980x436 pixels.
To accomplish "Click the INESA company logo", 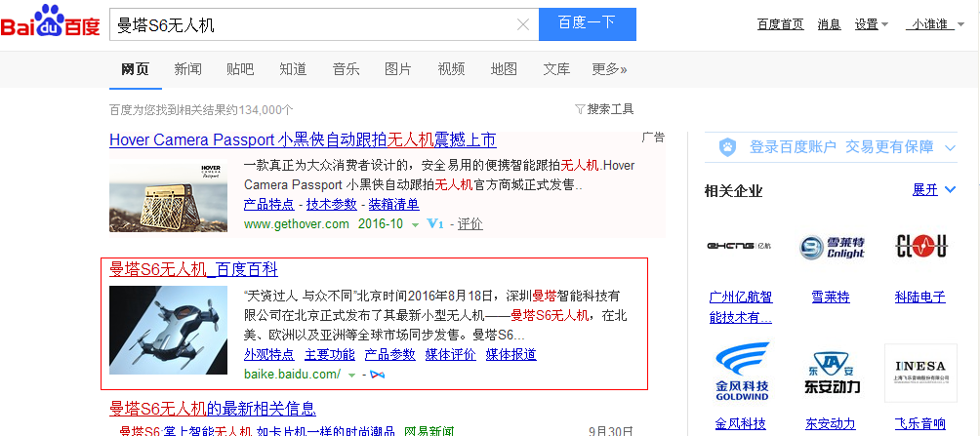I will (x=921, y=373).
